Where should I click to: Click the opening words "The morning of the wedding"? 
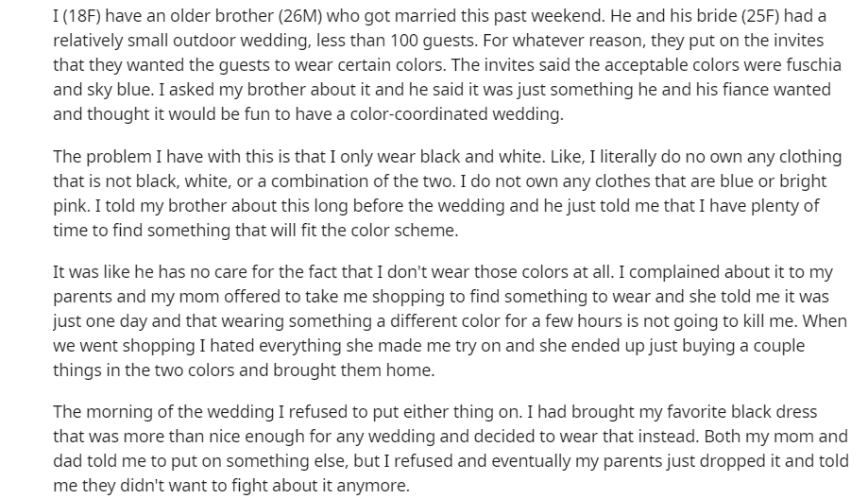pos(163,411)
